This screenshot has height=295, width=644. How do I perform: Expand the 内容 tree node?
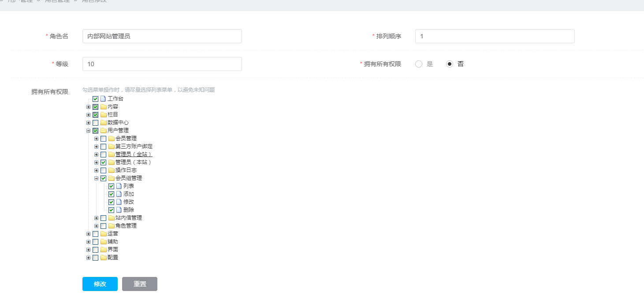(x=89, y=107)
